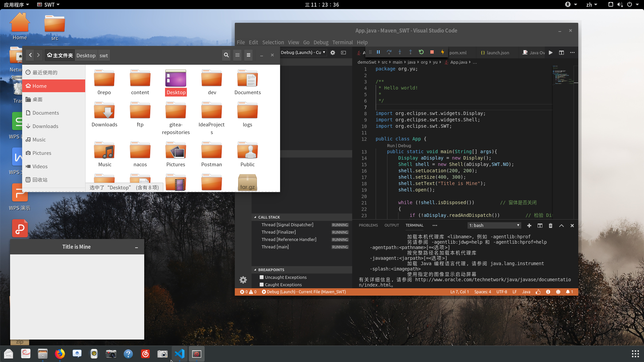Click the swt path button in file manager
Screen dimensions: 644x362
point(104,56)
